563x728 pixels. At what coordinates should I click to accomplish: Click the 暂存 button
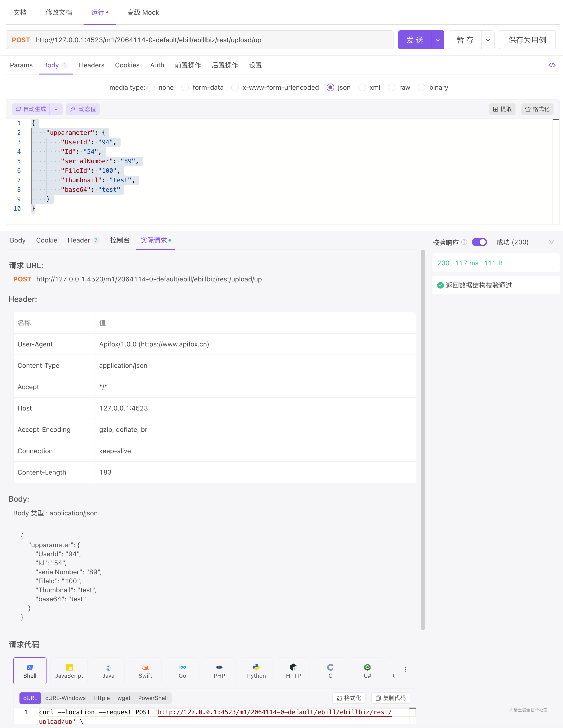(x=465, y=40)
